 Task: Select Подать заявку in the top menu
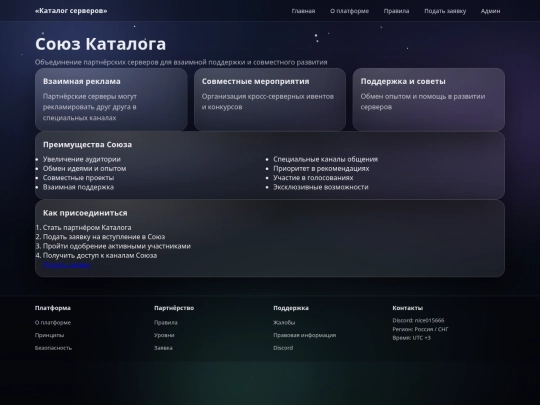[x=445, y=11]
